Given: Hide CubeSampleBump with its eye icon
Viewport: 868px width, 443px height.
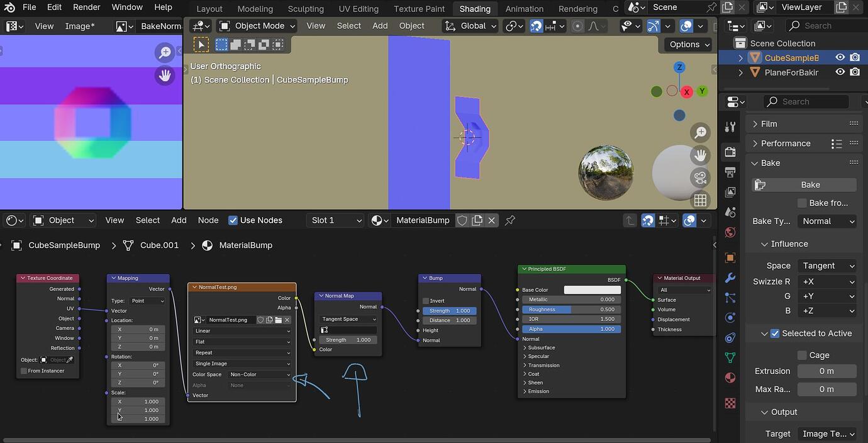Looking at the screenshot, I should pos(840,57).
